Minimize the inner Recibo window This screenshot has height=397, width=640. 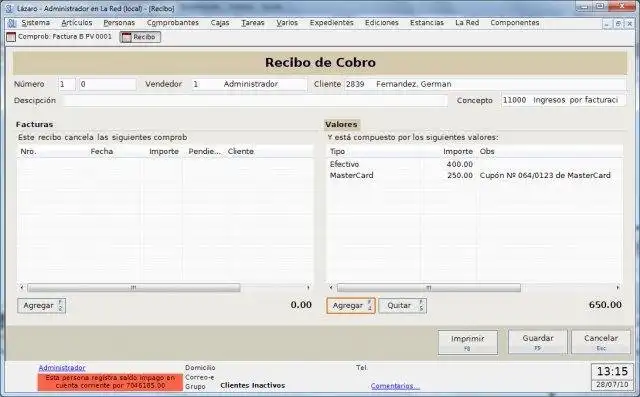pyautogui.click(x=607, y=24)
